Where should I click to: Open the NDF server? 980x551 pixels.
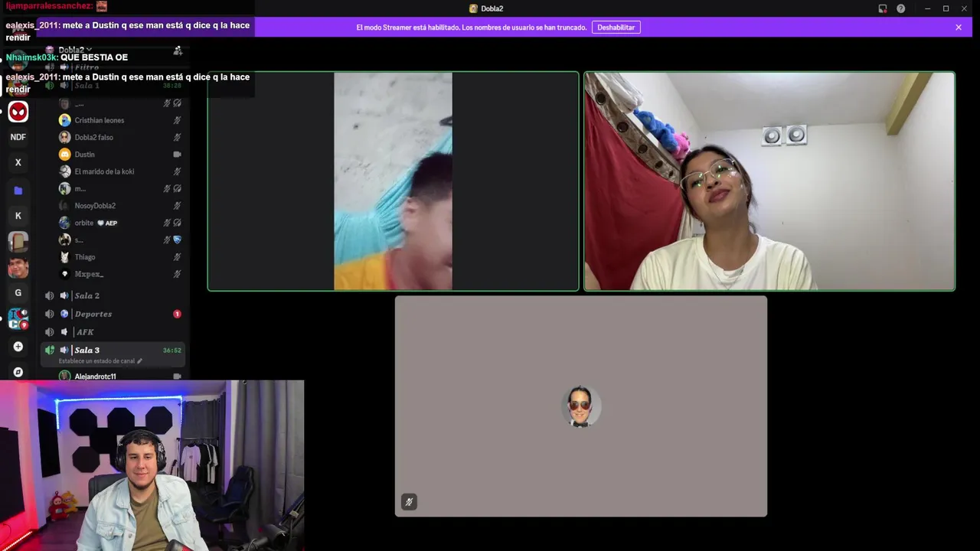[x=18, y=137]
